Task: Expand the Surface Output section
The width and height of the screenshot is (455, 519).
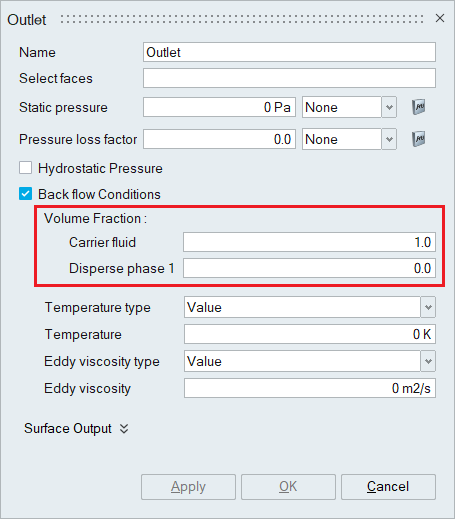Action: [76, 428]
